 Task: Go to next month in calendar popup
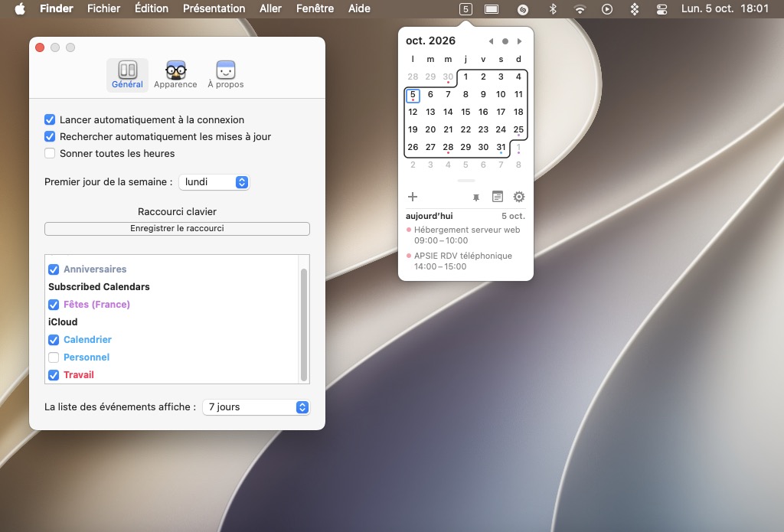520,41
